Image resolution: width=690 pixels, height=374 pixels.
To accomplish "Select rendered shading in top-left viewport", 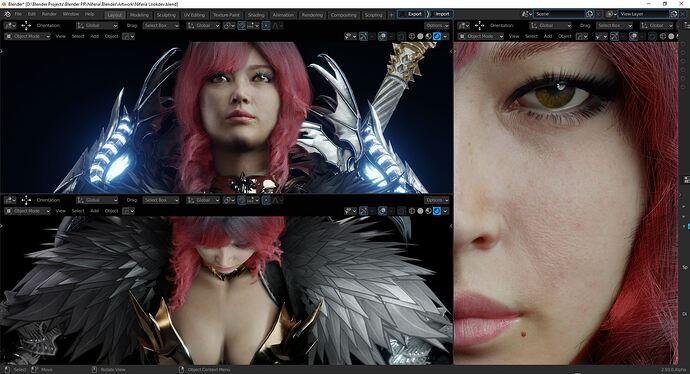I will [437, 36].
